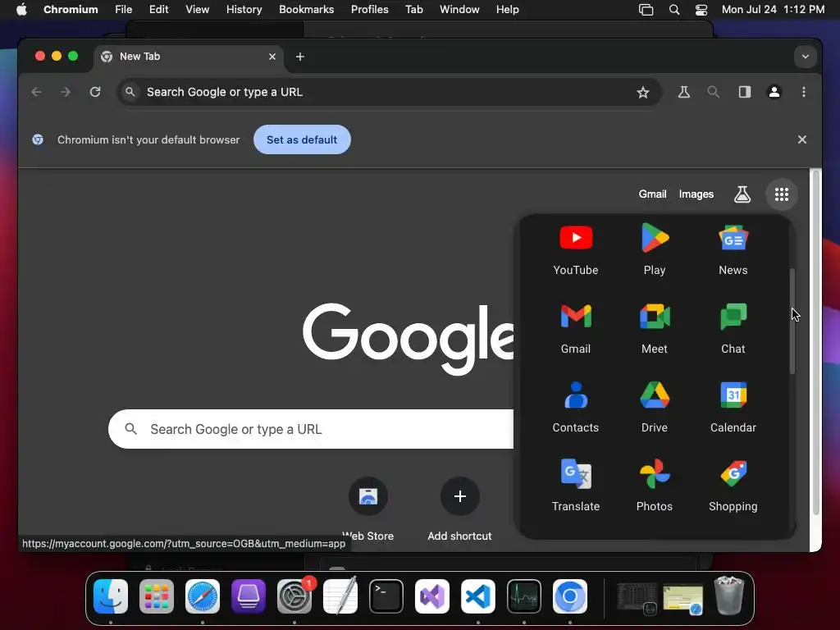
Task: Open Control Center in menu bar
Action: [x=701, y=10]
